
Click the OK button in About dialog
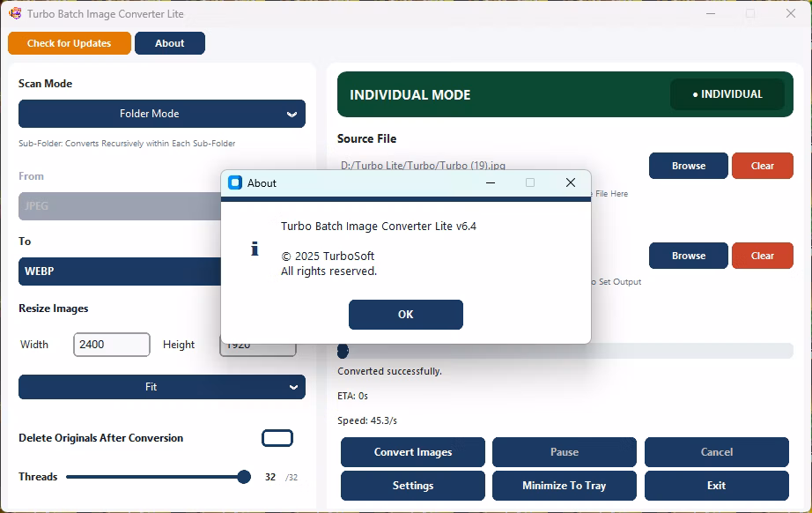(405, 315)
